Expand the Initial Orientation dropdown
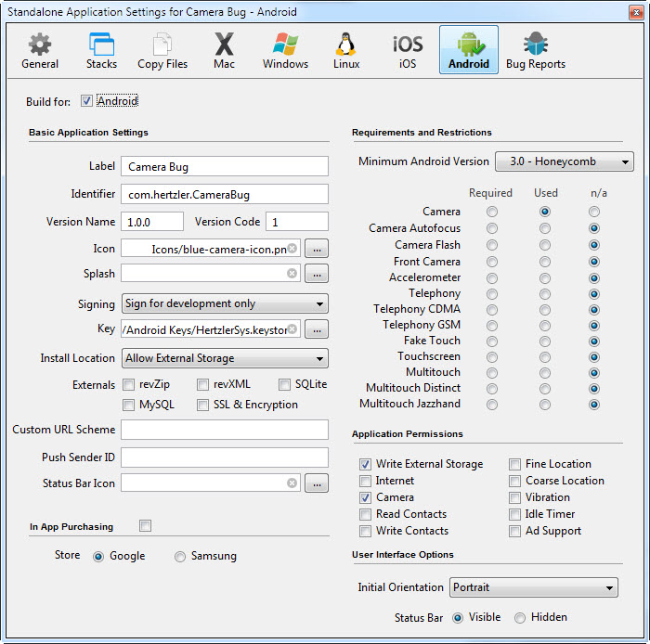 tap(534, 587)
